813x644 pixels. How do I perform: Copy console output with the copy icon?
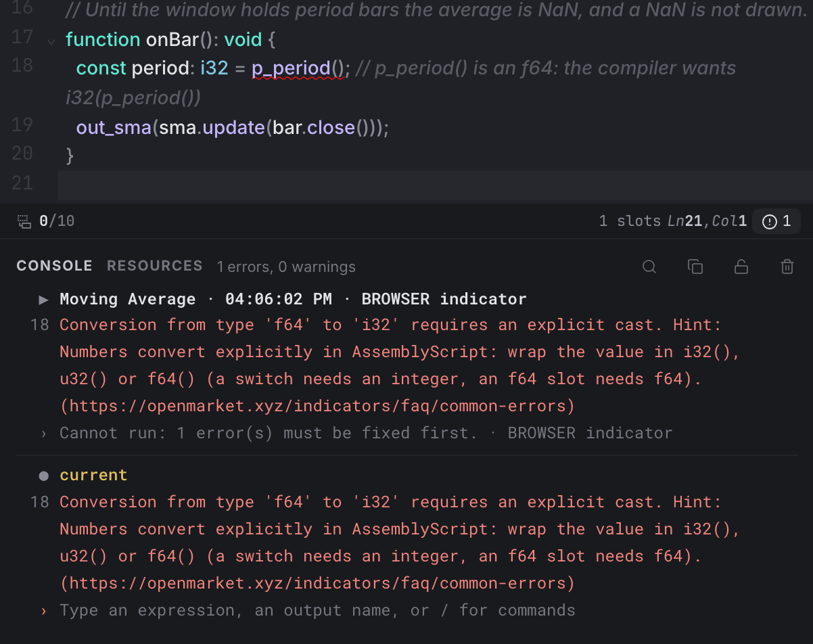[x=695, y=267]
